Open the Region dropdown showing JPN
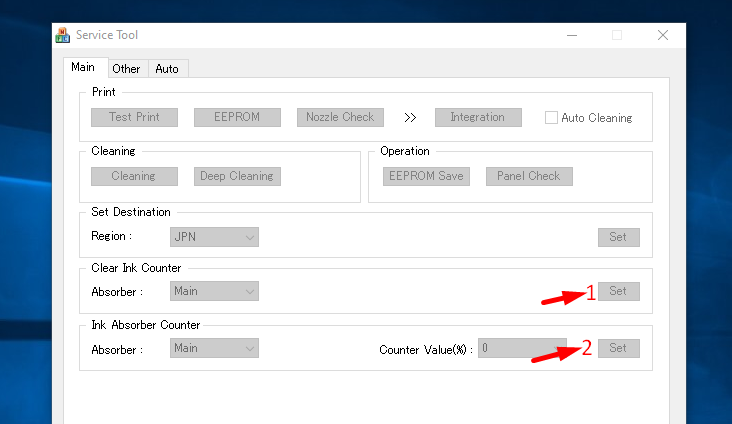The height and width of the screenshot is (424, 732). [214, 237]
